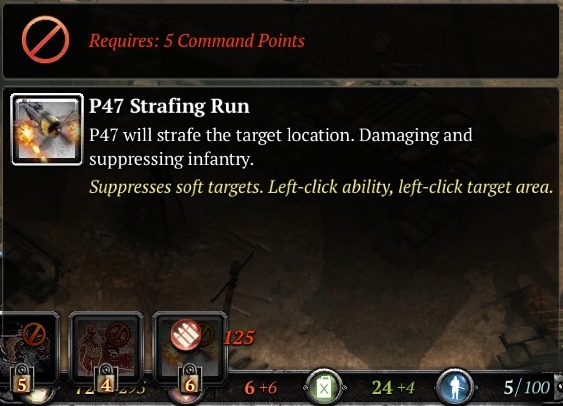
Task: Click the 24 +4 fuel income counter
Action: coord(393,388)
